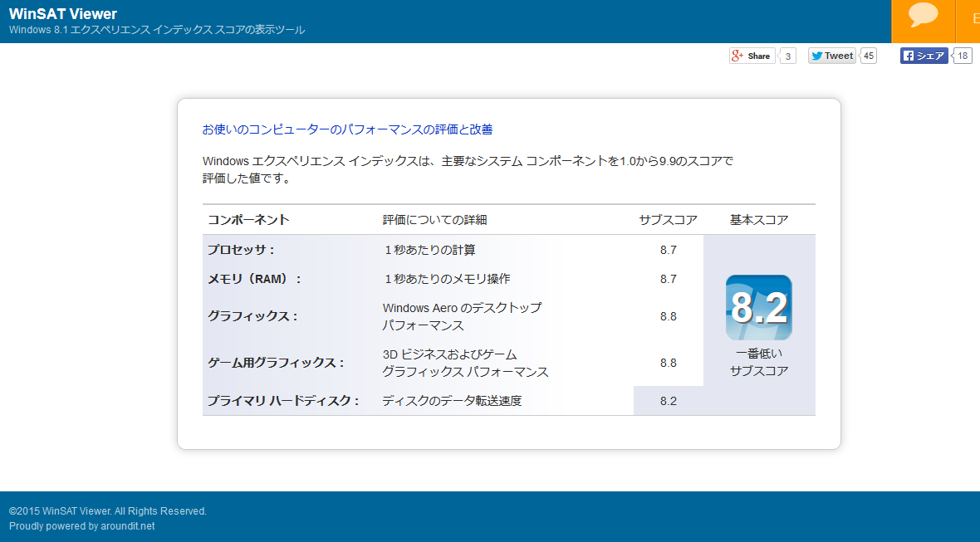This screenshot has width=980, height=542.
Task: Select the ゲーム用グラフィックス subscore 8.8
Action: tap(668, 363)
